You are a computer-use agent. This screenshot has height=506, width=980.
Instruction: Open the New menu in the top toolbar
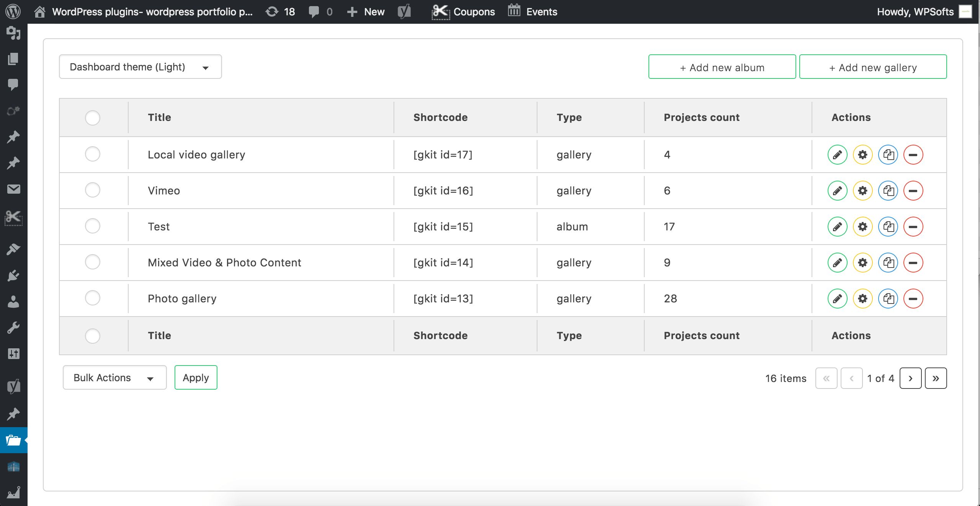point(366,11)
